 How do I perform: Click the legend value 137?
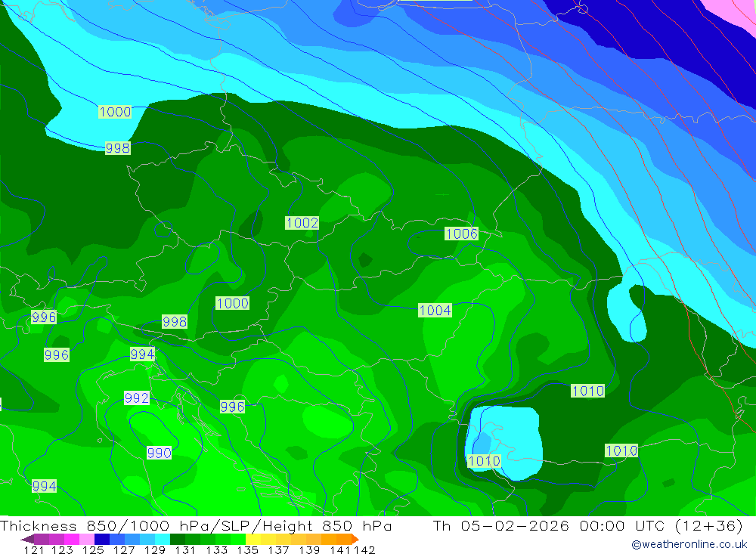tap(278, 549)
